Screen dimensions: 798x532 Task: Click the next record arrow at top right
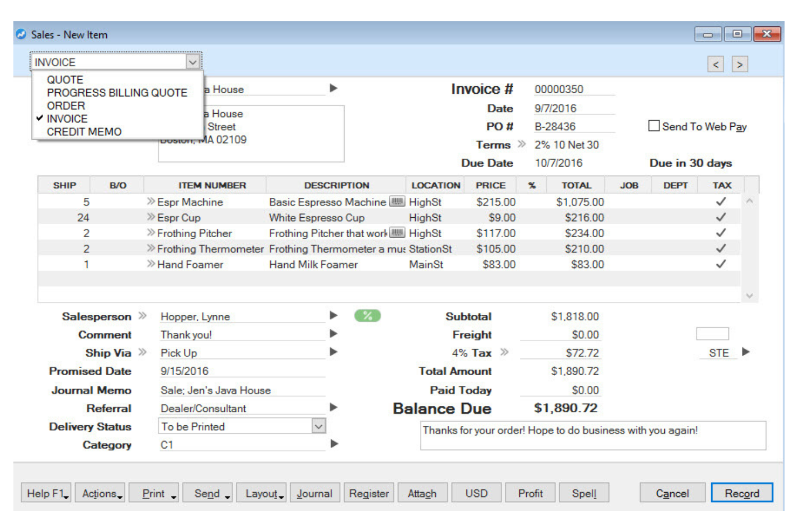[x=739, y=64]
